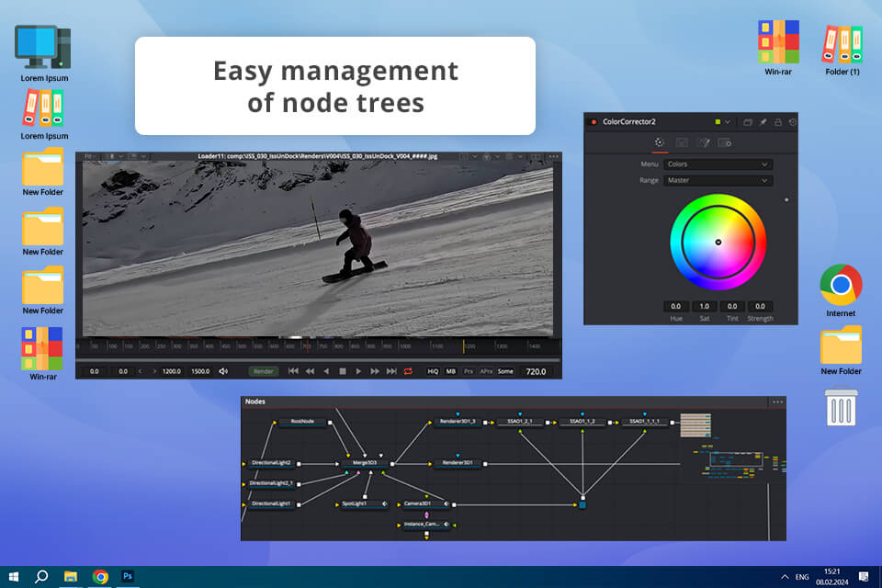This screenshot has width=882, height=588.
Task: Lock the ColorCorrector2 node
Action: (x=778, y=121)
